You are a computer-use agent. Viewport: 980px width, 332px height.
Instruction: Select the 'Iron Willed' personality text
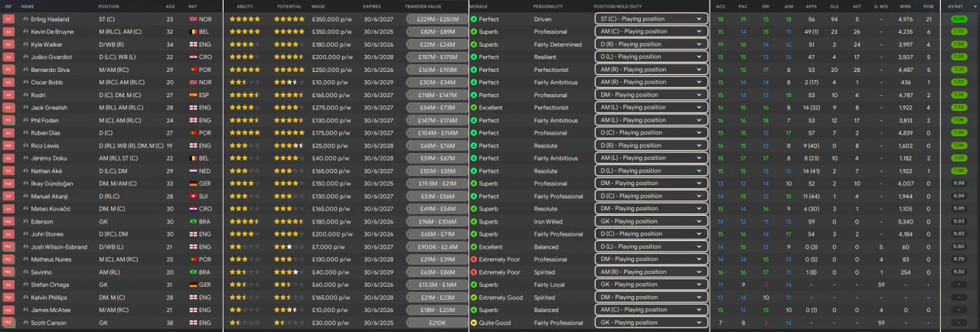pyautogui.click(x=548, y=222)
